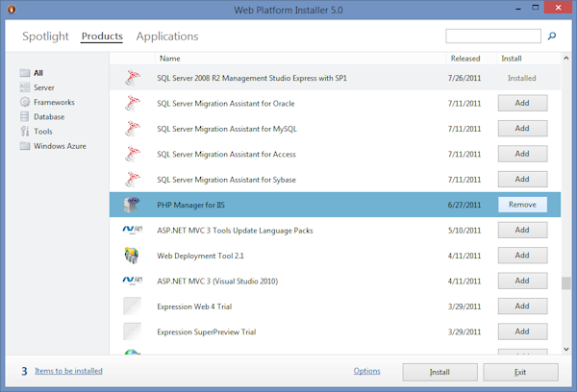The height and width of the screenshot is (392, 577).
Task: Click the ASP.NET MVC 3 (Visual Studio 2010) icon
Action: (x=133, y=281)
